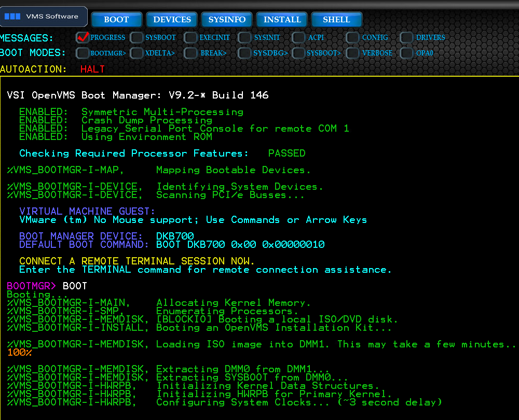Open the DEVICES button
Screen dimensions: 519x420
coord(172,20)
